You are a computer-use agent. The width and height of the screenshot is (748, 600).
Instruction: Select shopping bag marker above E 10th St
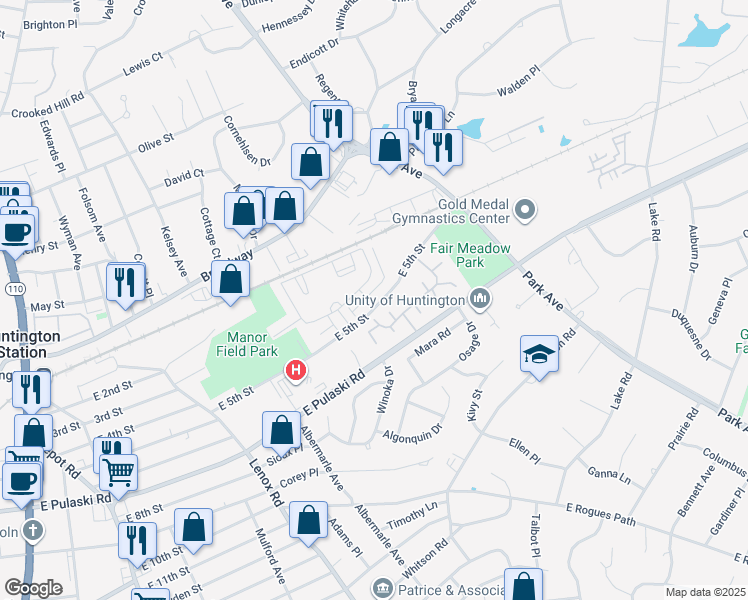pos(193,529)
